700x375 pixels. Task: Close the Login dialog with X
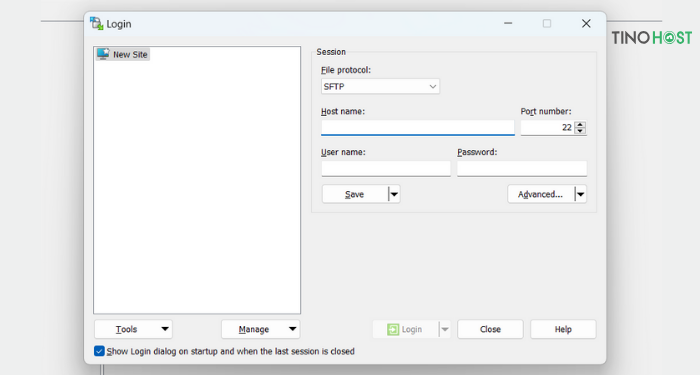pyautogui.click(x=586, y=23)
